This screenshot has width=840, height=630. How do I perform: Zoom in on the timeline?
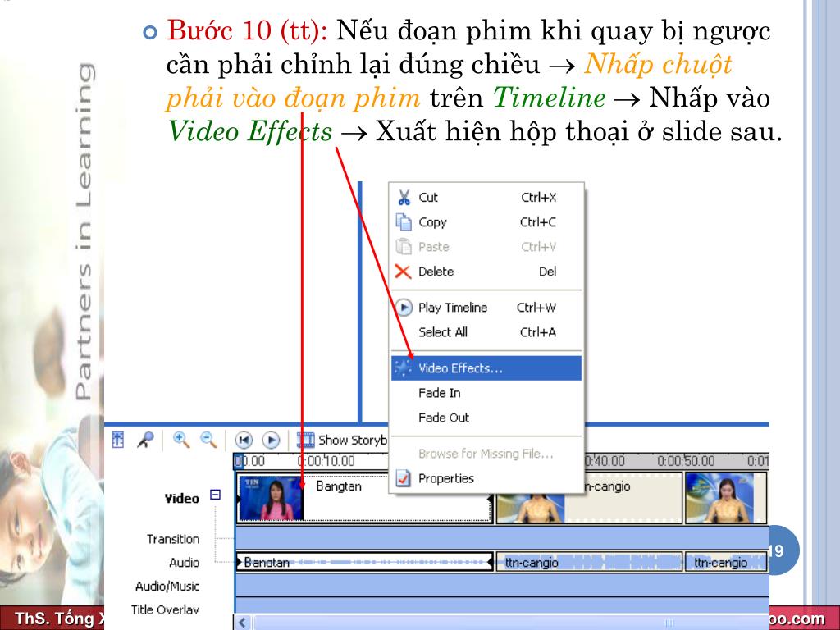181,440
